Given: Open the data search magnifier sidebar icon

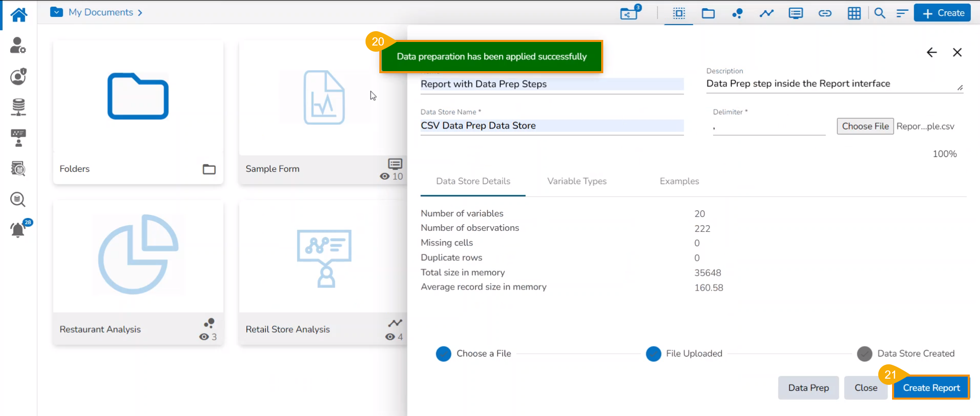Looking at the screenshot, I should tap(18, 199).
